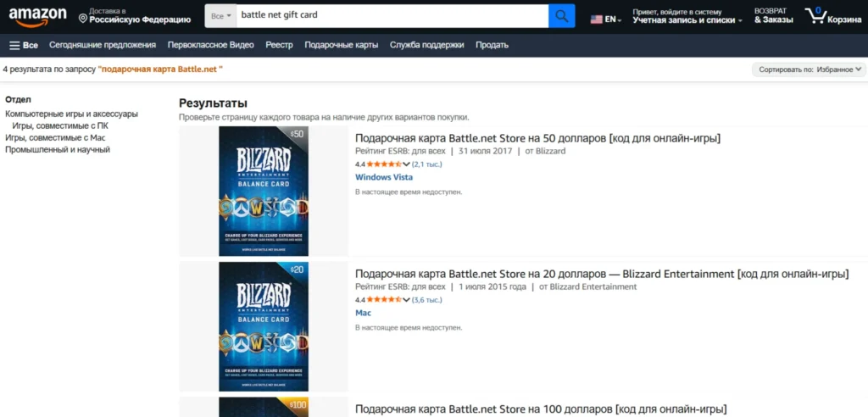
Task: Filter by "Игры, совместимые с ПК"
Action: [60, 125]
